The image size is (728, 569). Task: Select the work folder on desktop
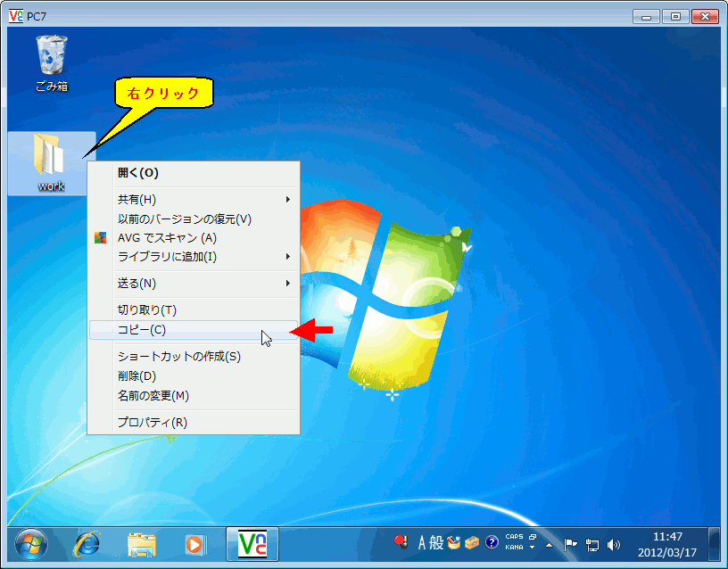[x=51, y=162]
